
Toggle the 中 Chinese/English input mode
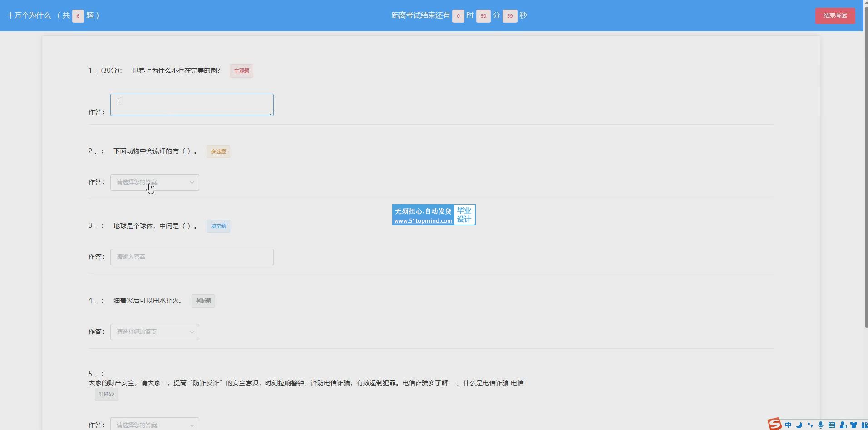(788, 425)
